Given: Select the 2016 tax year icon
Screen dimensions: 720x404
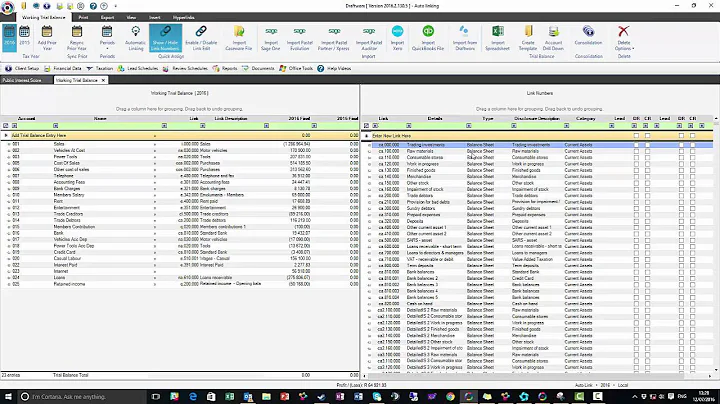Looking at the screenshot, I should 9,36.
